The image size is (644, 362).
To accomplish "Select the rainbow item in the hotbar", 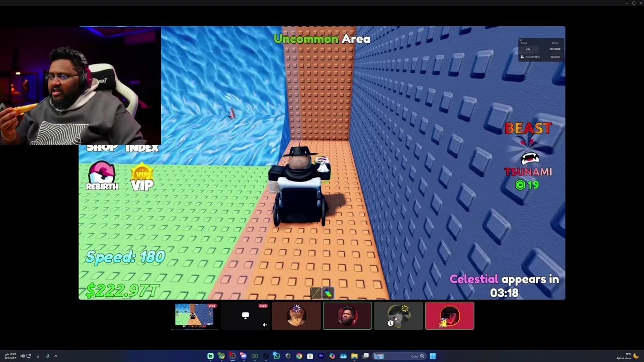I will point(328,293).
